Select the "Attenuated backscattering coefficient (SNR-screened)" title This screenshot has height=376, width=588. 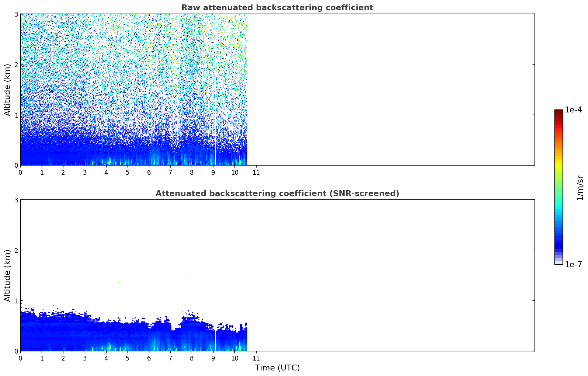[x=277, y=194]
